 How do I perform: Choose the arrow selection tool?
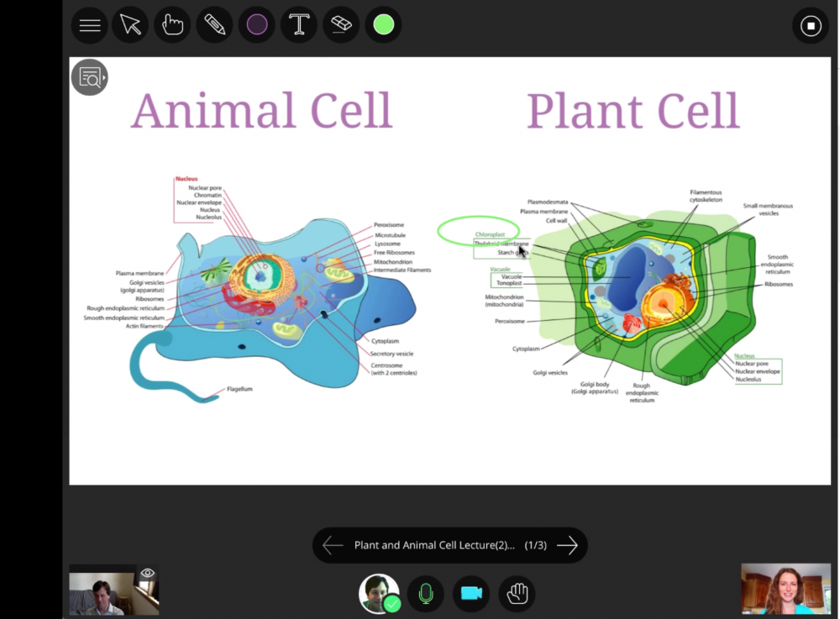coord(130,25)
